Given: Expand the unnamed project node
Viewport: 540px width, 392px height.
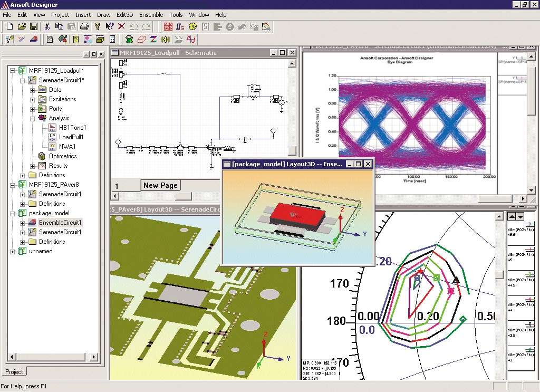Looking at the screenshot, I should click(13, 252).
